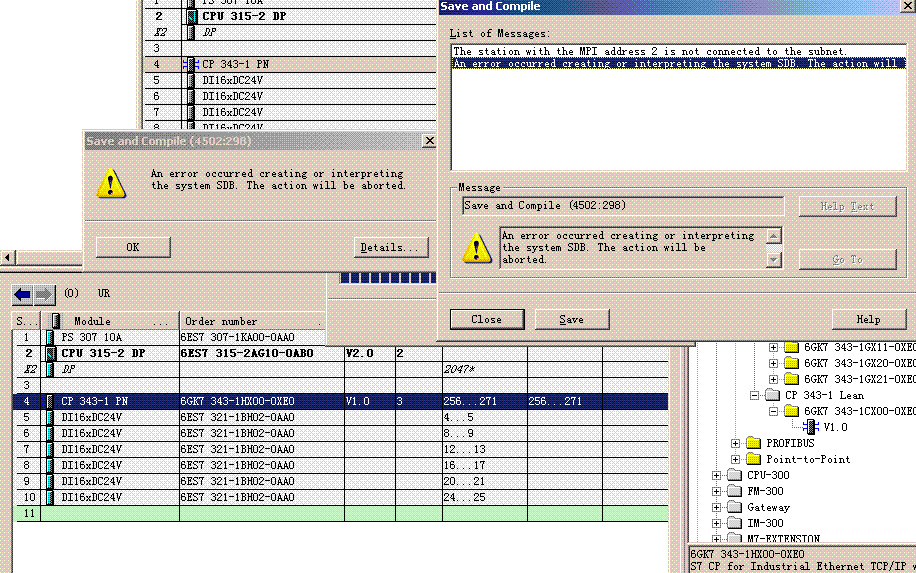The width and height of the screenshot is (916, 573).
Task: Expand the 6GK7 343-1GX11-0XE0 catalog node
Action: [773, 348]
